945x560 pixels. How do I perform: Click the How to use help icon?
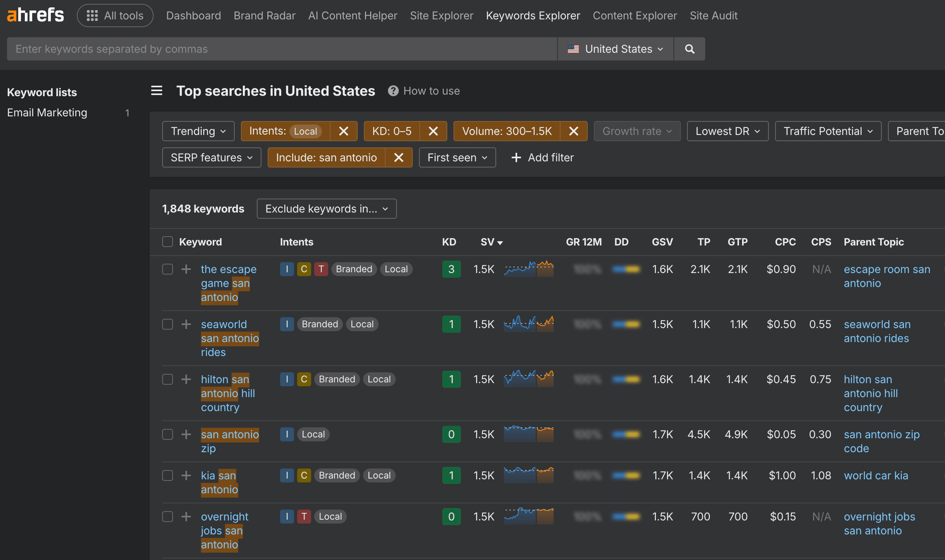click(393, 91)
